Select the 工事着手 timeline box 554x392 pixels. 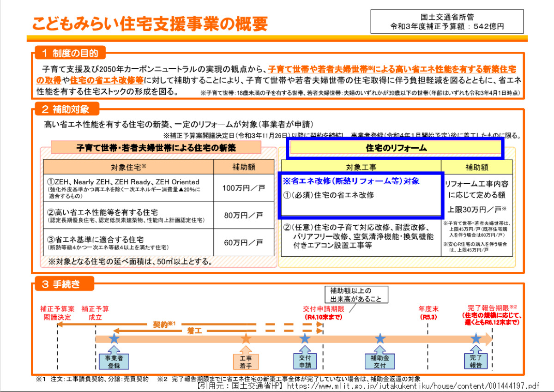click(x=246, y=361)
